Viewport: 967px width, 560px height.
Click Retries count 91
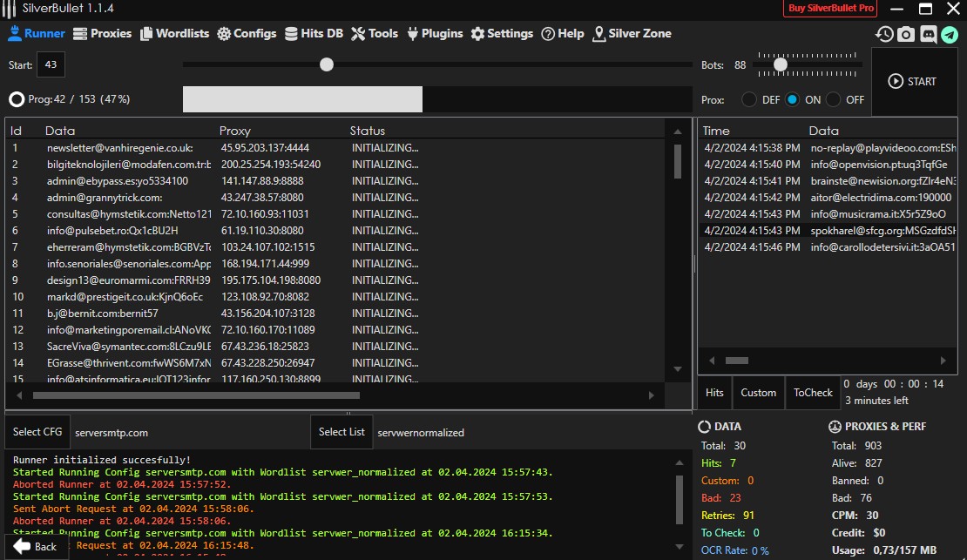coord(748,516)
